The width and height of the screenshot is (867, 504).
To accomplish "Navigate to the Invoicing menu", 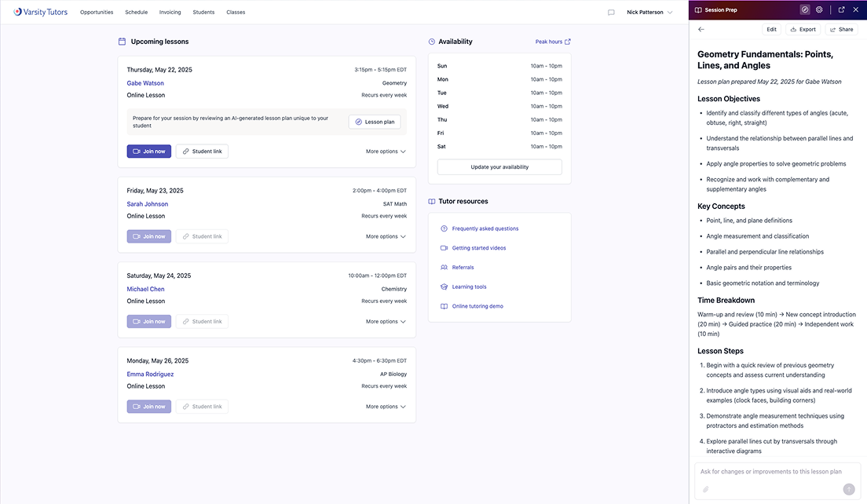I will tap(170, 13).
